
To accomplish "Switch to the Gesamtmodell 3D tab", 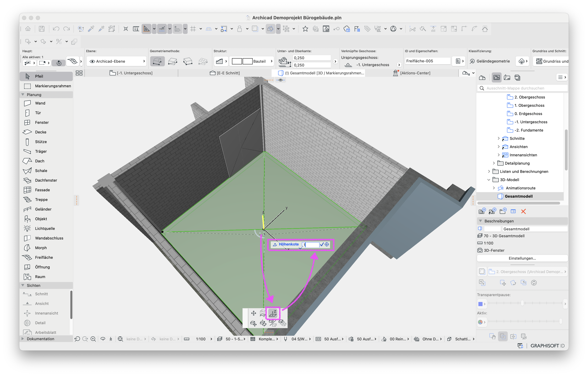I will coord(319,73).
